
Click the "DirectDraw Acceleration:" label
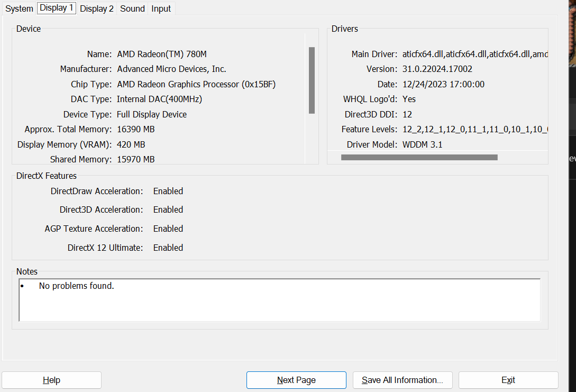(97, 191)
